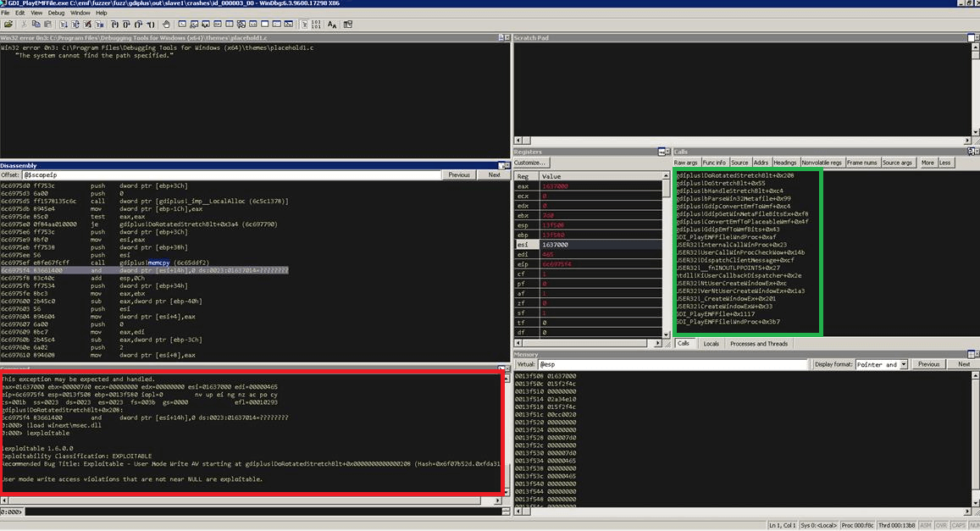Open the Call Stack window toolbar icon

click(241, 25)
